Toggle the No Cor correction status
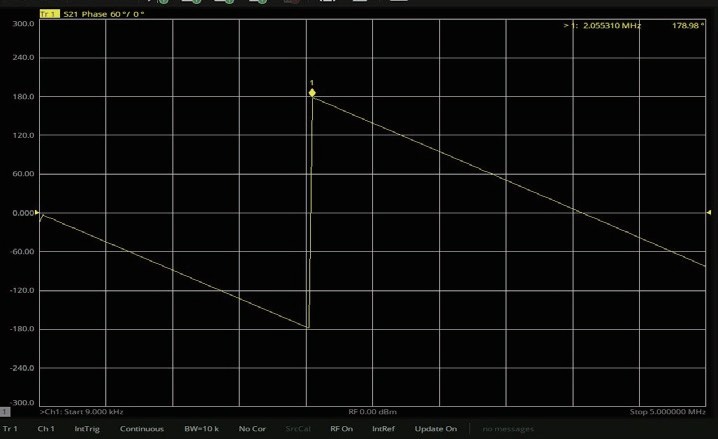This screenshot has height=439, width=718. click(252, 429)
